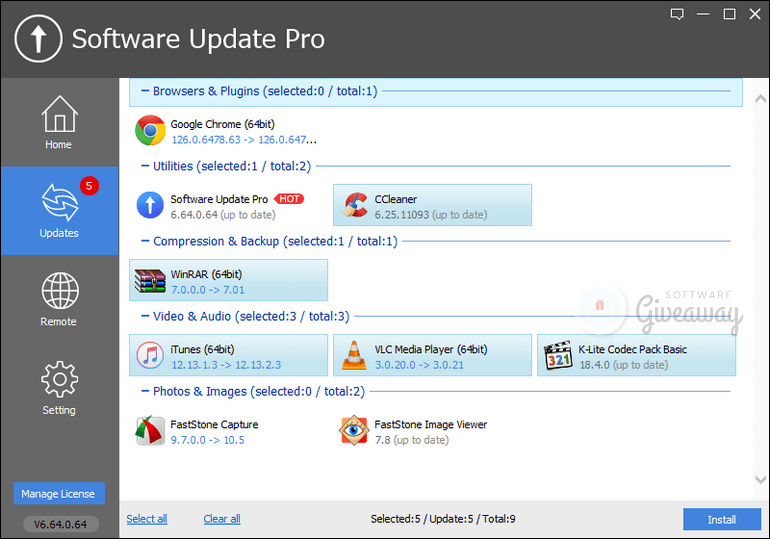Viewport: 770px width, 539px height.
Task: Click the V6.64.0.64 version label
Action: (x=60, y=524)
